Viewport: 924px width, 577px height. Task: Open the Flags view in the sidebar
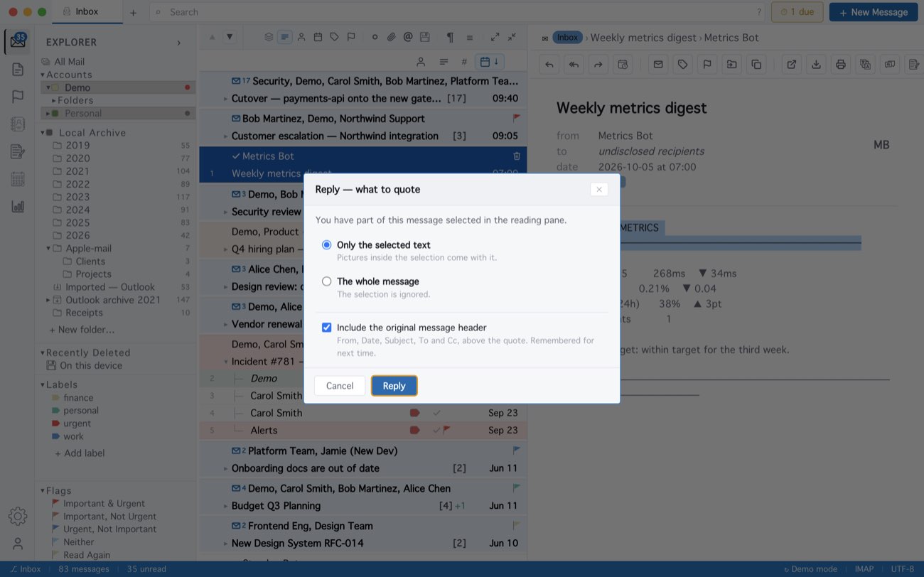pyautogui.click(x=18, y=97)
